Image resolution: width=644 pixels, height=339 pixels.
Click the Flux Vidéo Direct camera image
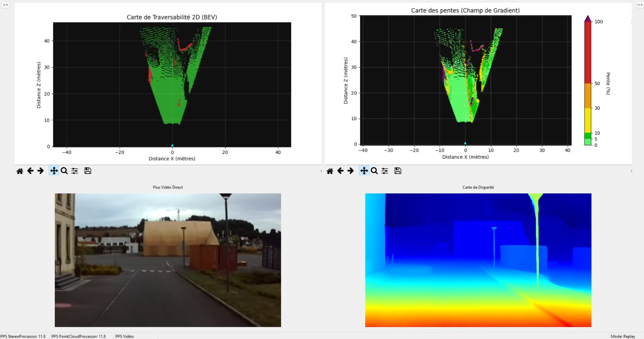click(168, 260)
